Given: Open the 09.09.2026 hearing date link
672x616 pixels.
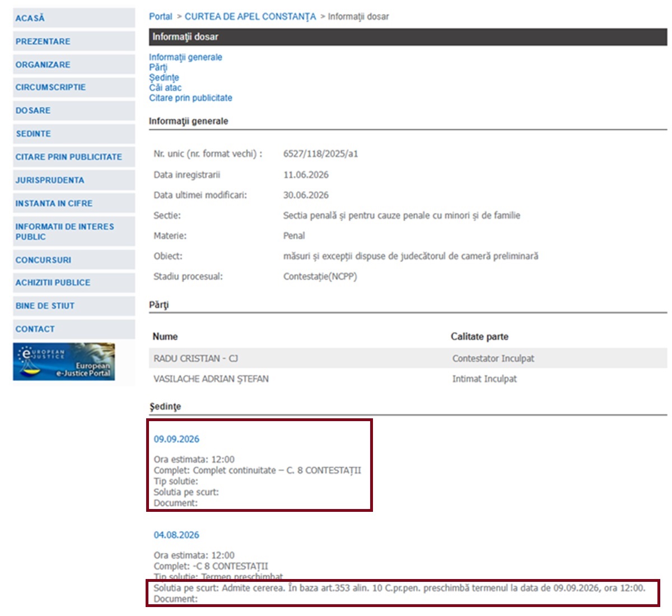Looking at the screenshot, I should (176, 439).
